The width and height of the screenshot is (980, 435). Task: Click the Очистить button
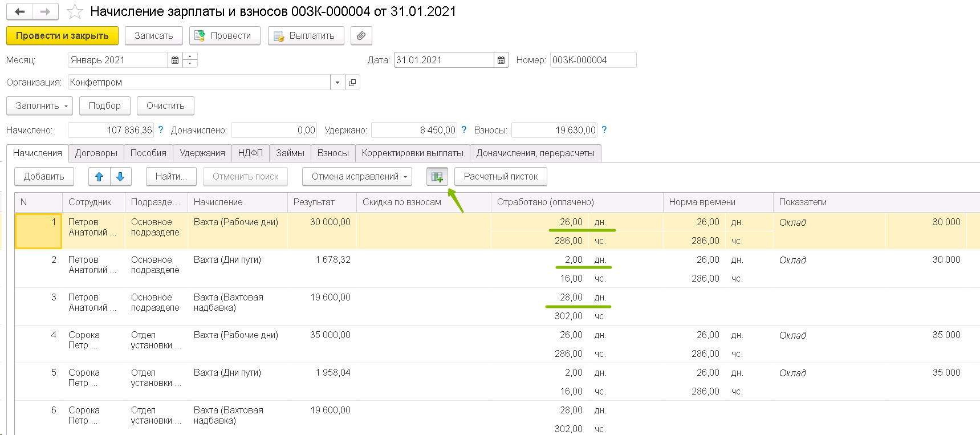(165, 105)
